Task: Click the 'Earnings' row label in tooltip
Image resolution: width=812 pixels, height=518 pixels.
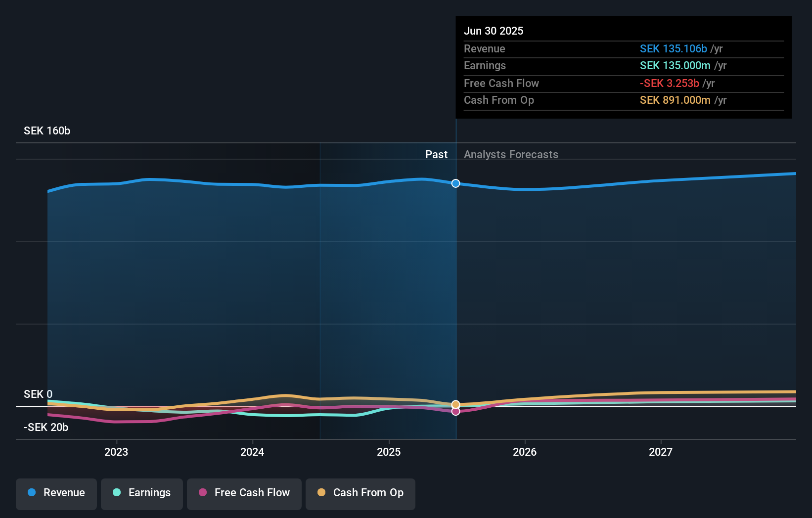Action: pos(485,65)
